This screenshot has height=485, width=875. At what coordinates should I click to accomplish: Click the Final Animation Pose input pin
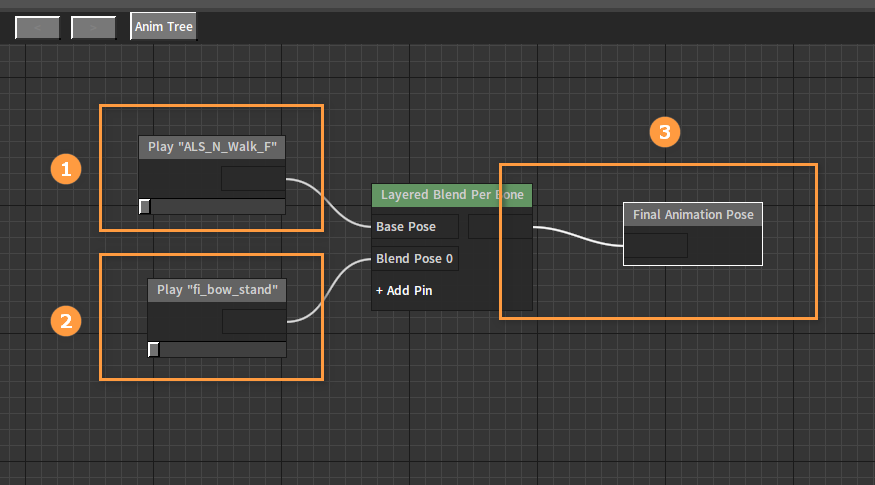pyautogui.click(x=656, y=245)
